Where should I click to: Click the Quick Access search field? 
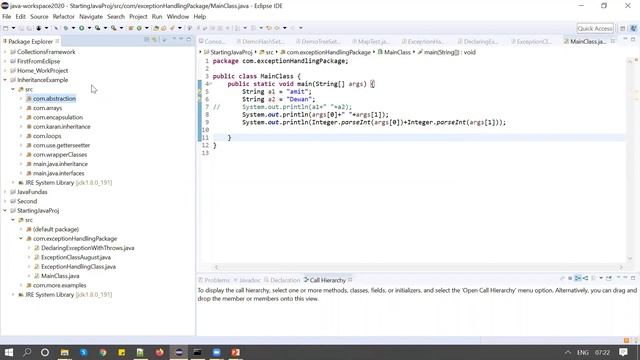click(595, 28)
